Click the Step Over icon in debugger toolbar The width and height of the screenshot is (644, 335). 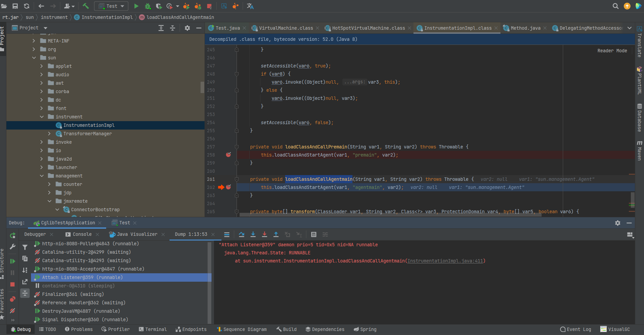[x=242, y=234]
